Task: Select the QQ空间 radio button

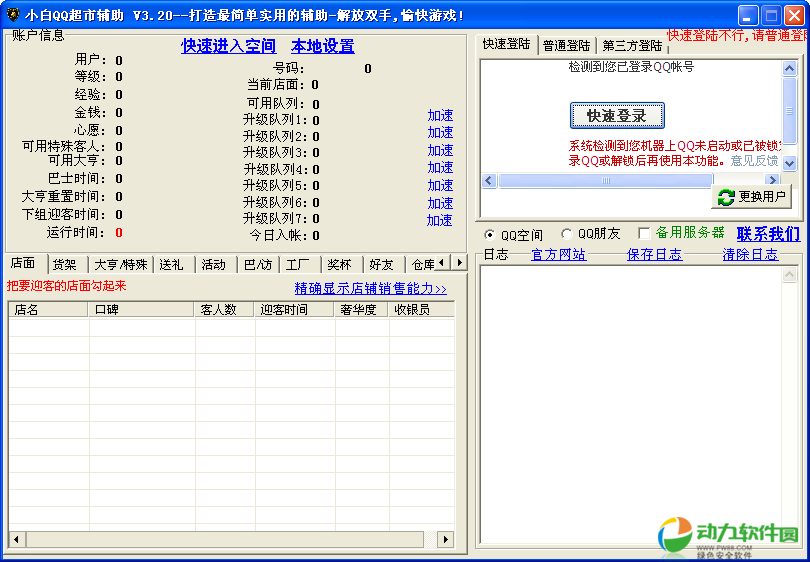Action: 489,234
